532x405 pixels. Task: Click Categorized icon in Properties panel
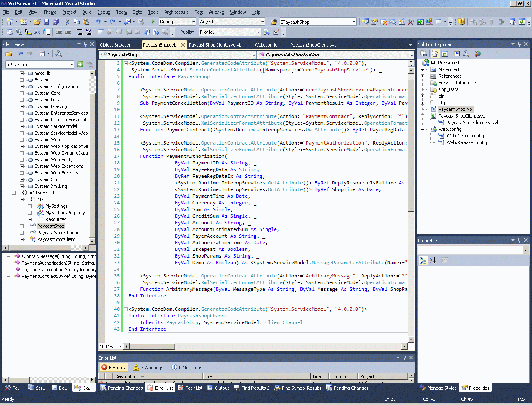click(x=423, y=260)
